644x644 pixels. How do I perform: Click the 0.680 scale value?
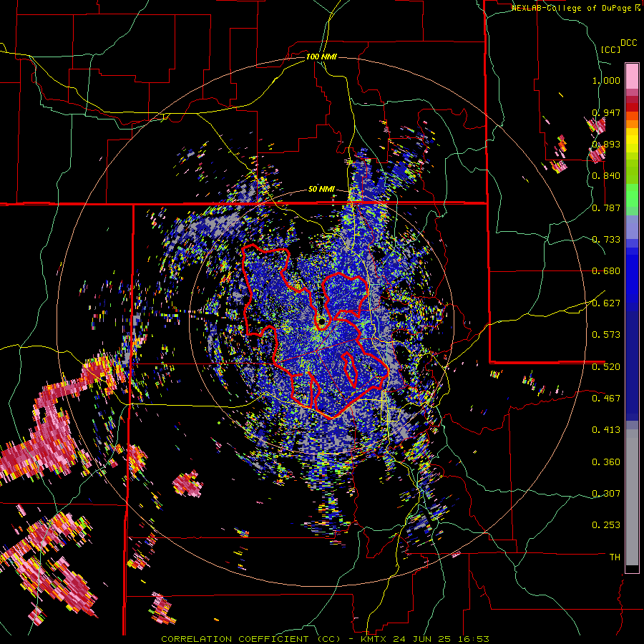pos(606,271)
